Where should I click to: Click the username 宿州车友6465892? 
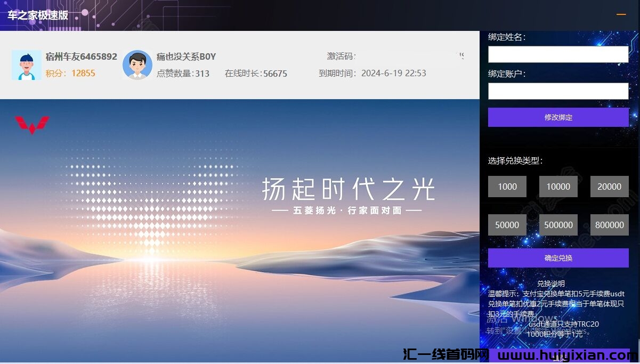click(x=81, y=56)
